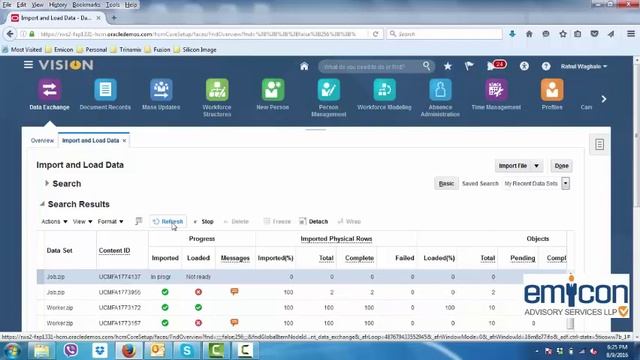
Task: Click the Done button
Action: (561, 166)
